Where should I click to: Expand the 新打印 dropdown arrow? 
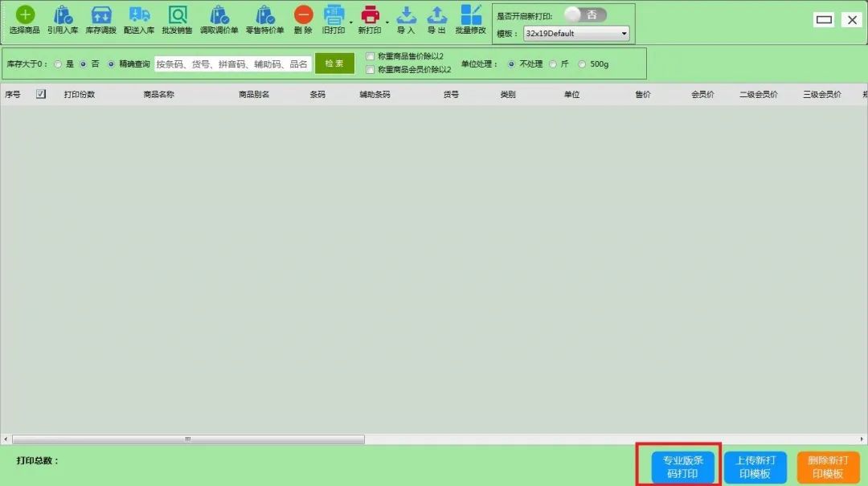(387, 22)
